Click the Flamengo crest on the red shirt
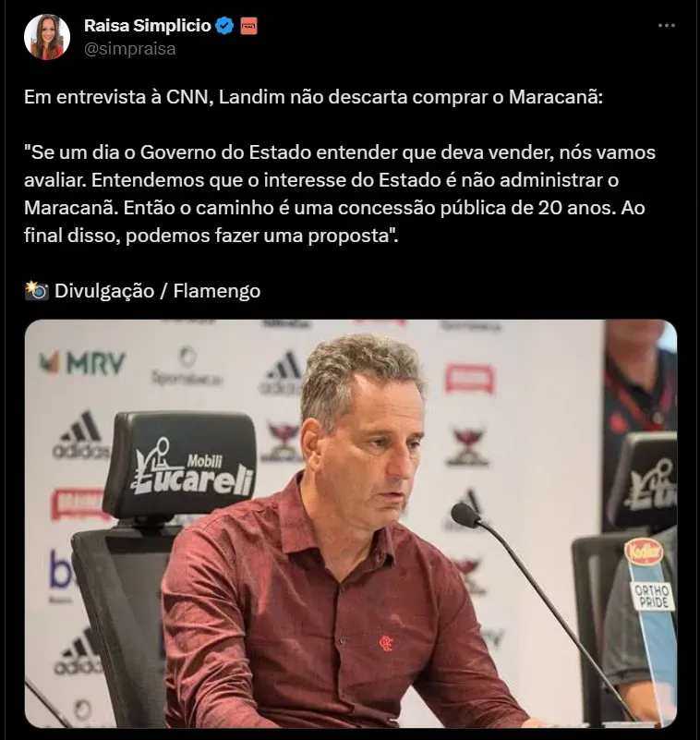The height and width of the screenshot is (740, 700). coord(386,643)
